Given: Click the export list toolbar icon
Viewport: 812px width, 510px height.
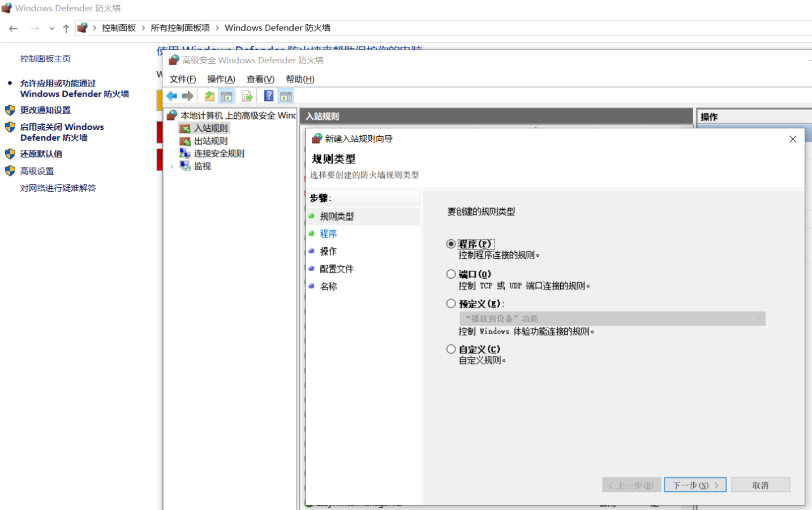Looking at the screenshot, I should [247, 96].
